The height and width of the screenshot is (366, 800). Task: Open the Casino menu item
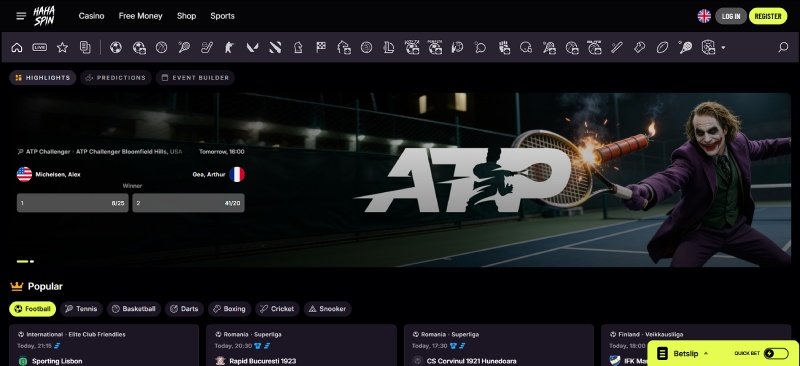(91, 16)
